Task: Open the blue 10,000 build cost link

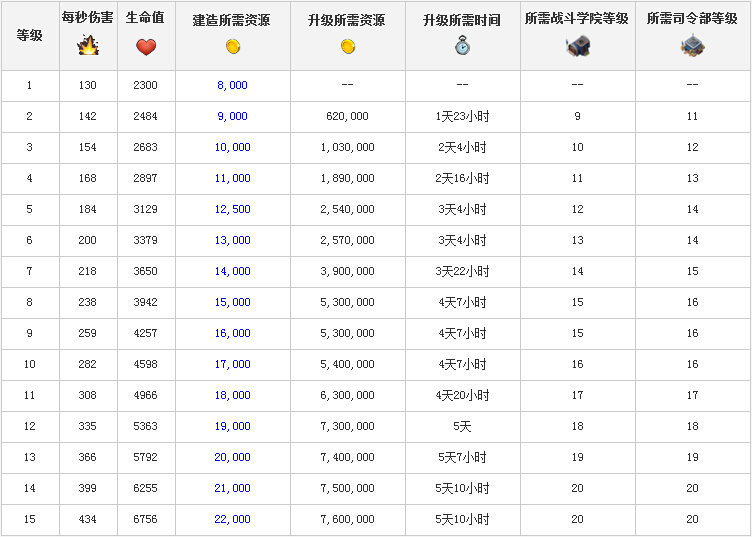Action: (x=233, y=147)
